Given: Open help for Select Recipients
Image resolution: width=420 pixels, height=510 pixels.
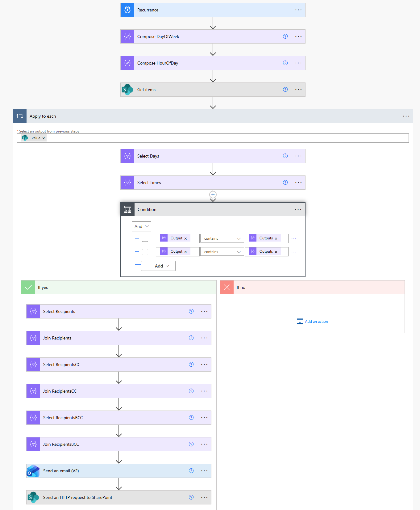Looking at the screenshot, I should click(x=191, y=311).
